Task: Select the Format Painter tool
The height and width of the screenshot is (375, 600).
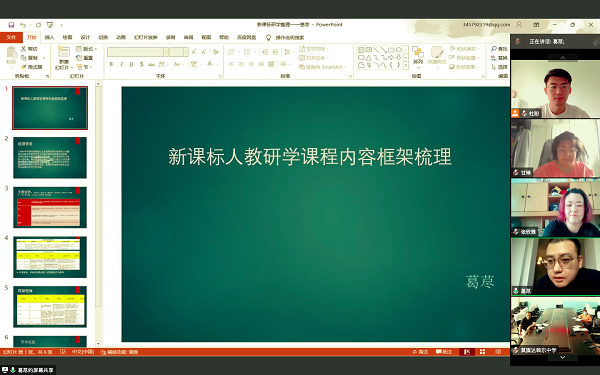Action: pyautogui.click(x=32, y=67)
